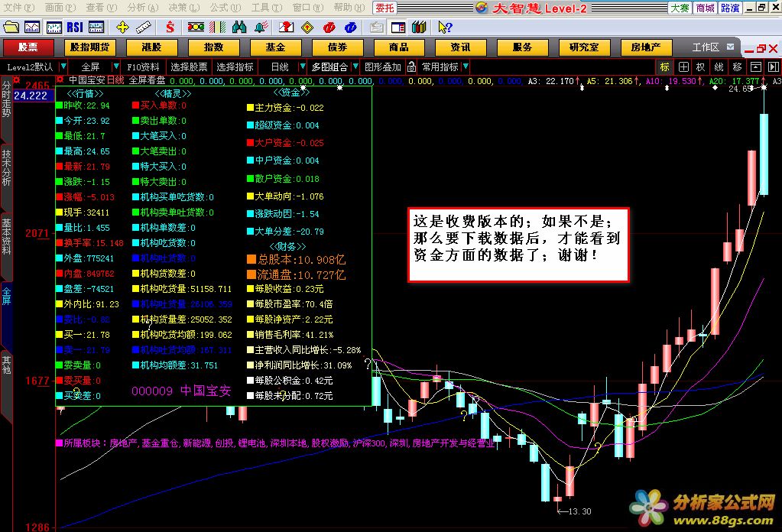The width and height of the screenshot is (782, 532).
Task: Click the panel collapse box icon
Action: (756, 66)
